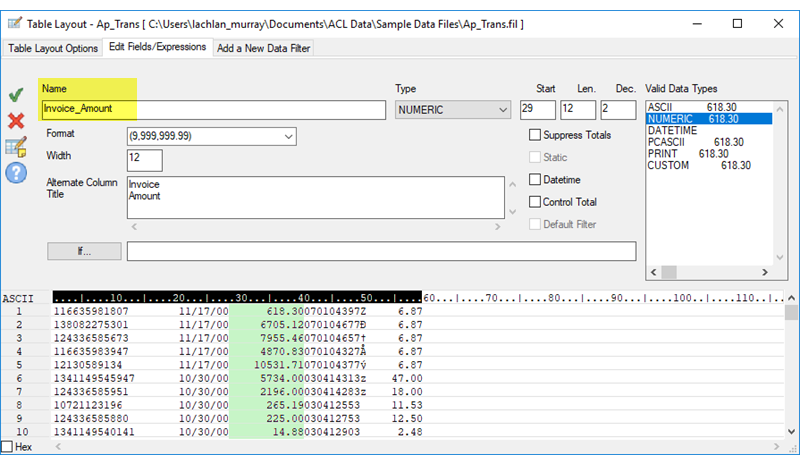Image resolution: width=800 pixels, height=455 pixels.
Task: Select DATETIME in Valid Data Types list
Action: [670, 130]
